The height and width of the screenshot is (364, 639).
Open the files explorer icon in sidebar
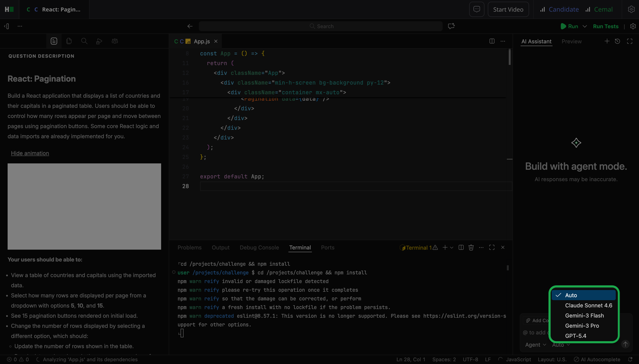coord(69,41)
